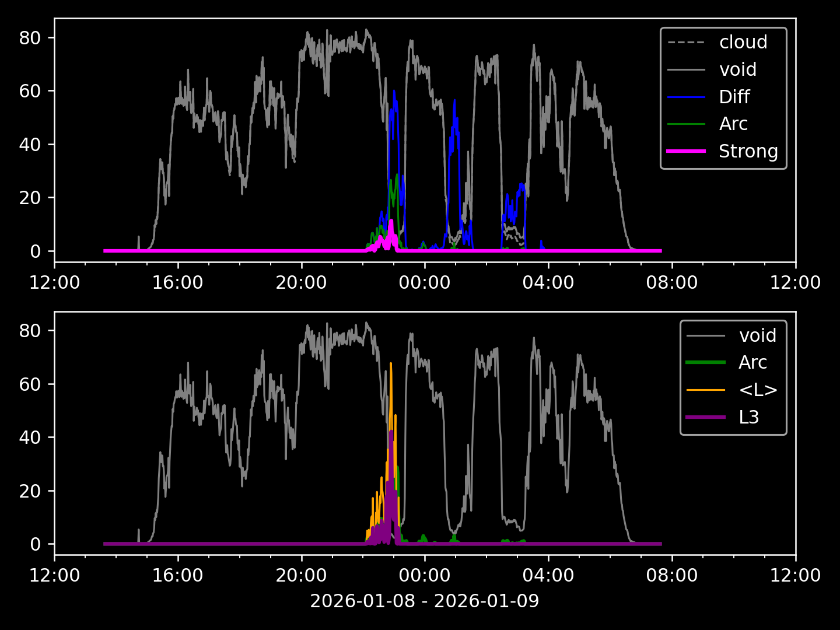The image size is (840, 630).
Task: Click the 04:00 tick label on top chart
Action: [548, 283]
